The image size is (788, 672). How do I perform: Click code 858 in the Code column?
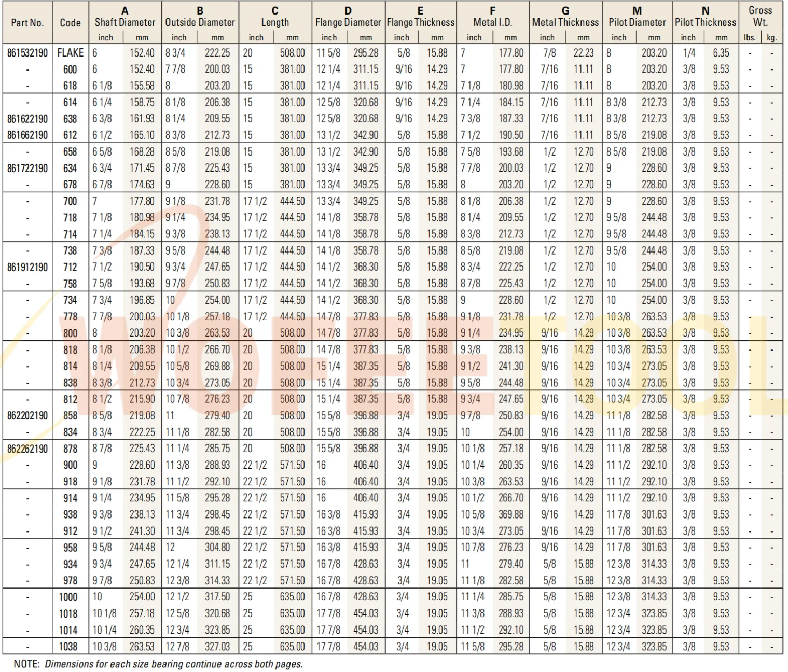[x=71, y=416]
